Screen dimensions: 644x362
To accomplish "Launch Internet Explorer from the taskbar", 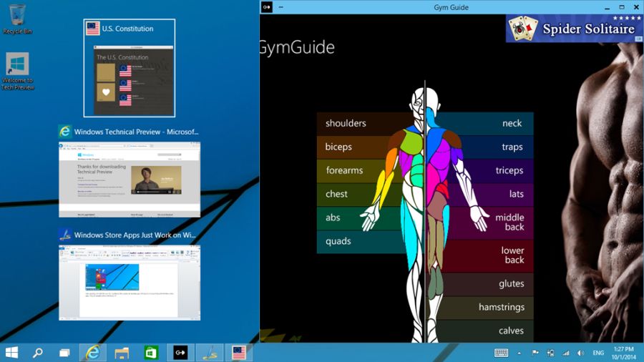I will [92, 353].
